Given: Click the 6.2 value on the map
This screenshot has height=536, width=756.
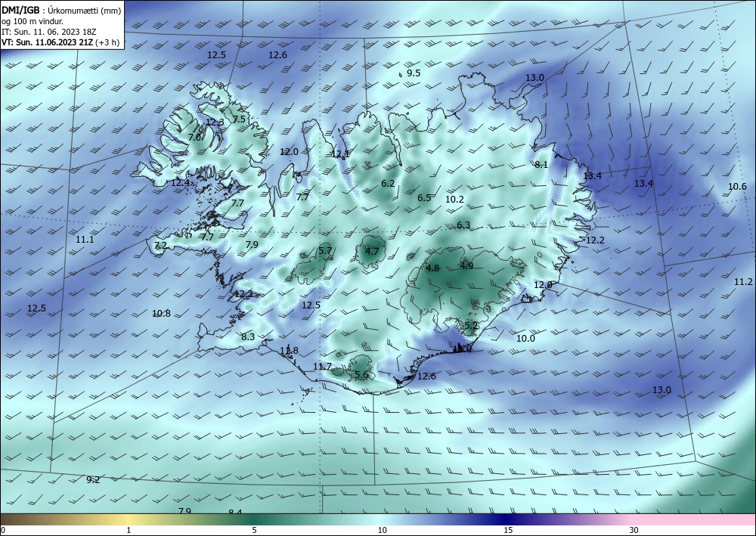Looking at the screenshot, I should pyautogui.click(x=388, y=183).
